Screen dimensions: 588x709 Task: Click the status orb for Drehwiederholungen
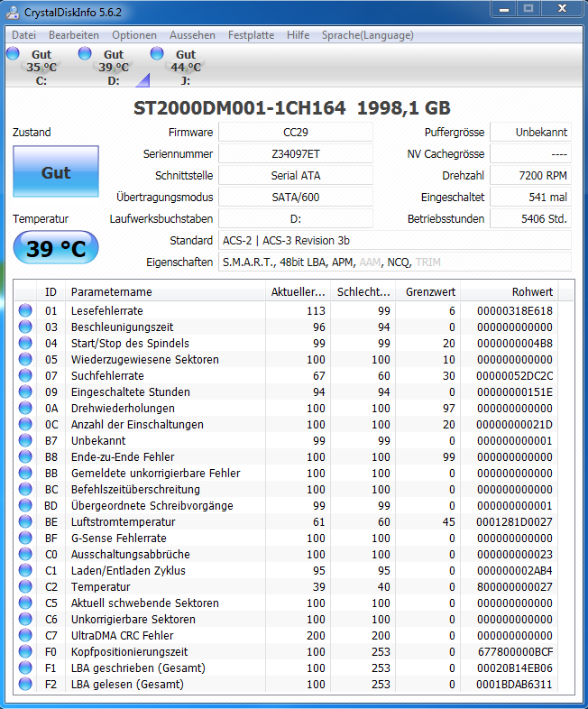click(x=25, y=408)
